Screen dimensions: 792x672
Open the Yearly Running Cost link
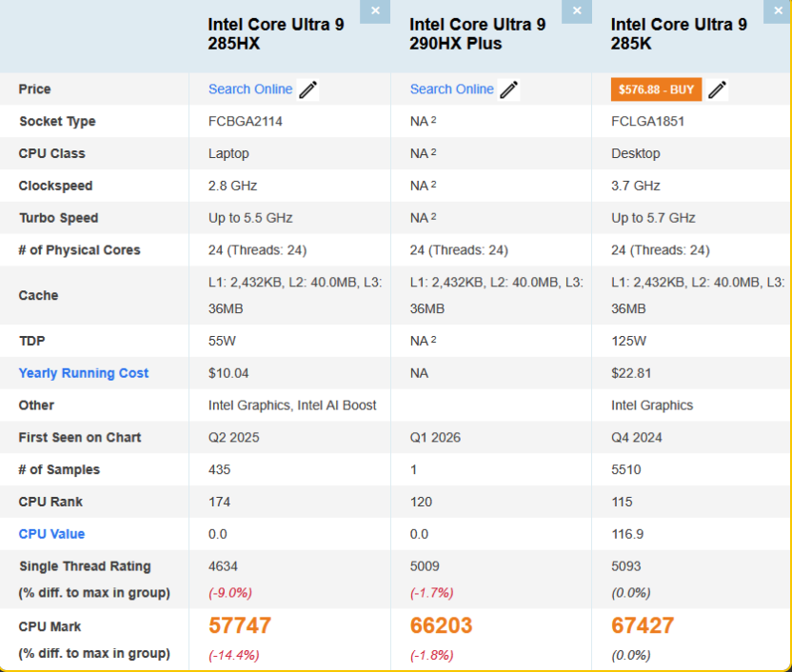point(84,373)
